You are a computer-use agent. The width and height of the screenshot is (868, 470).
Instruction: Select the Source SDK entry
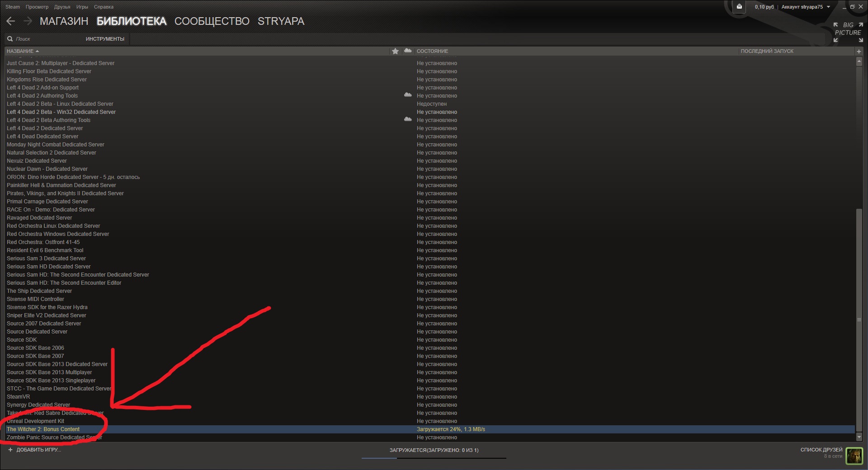tap(22, 340)
